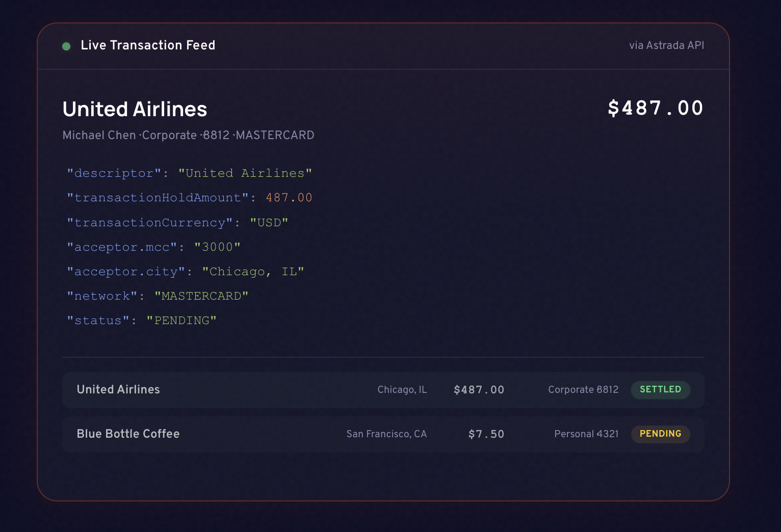Toggle the PENDING badge on Blue Bottle Coffee
The height and width of the screenshot is (532, 781).
tap(660, 434)
